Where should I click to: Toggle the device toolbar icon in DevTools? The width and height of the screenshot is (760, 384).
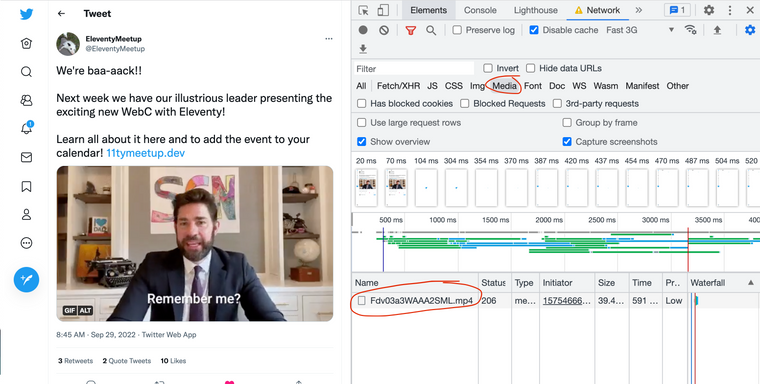pyautogui.click(x=383, y=10)
